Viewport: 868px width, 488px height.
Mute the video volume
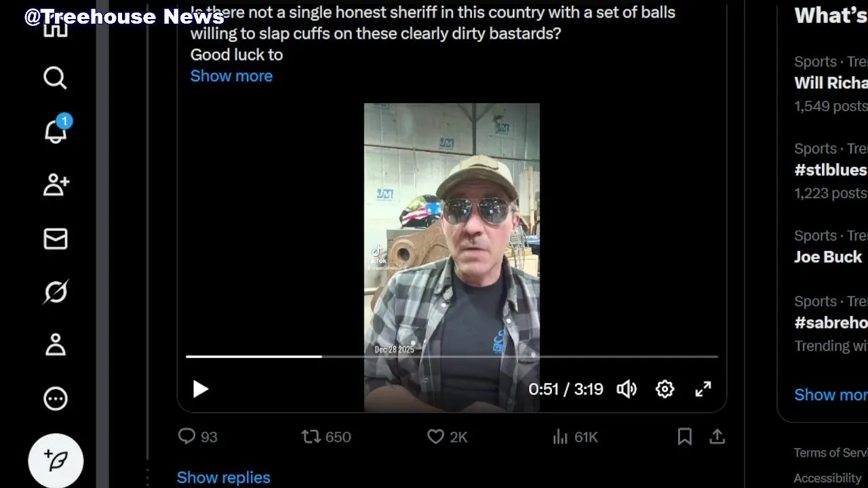pos(626,389)
